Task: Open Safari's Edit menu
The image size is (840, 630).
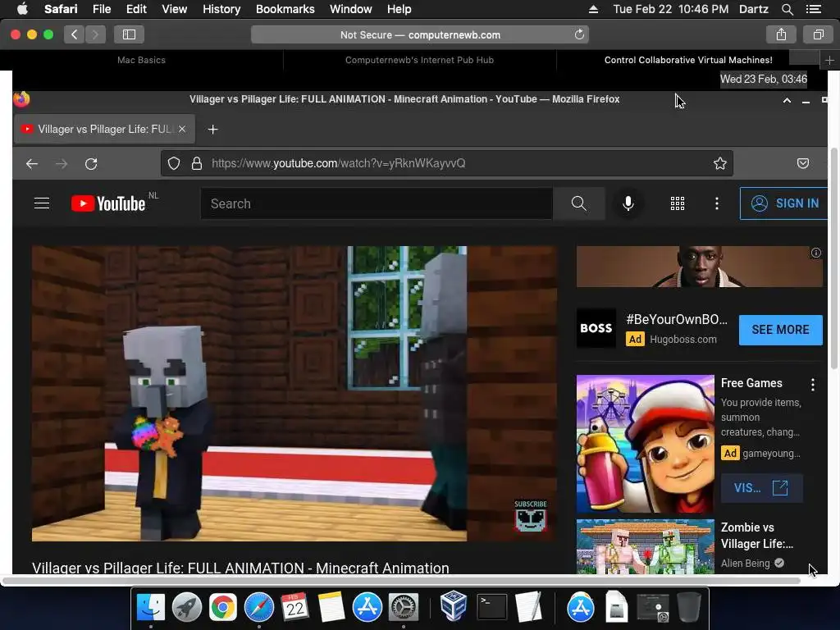Action: tap(136, 9)
